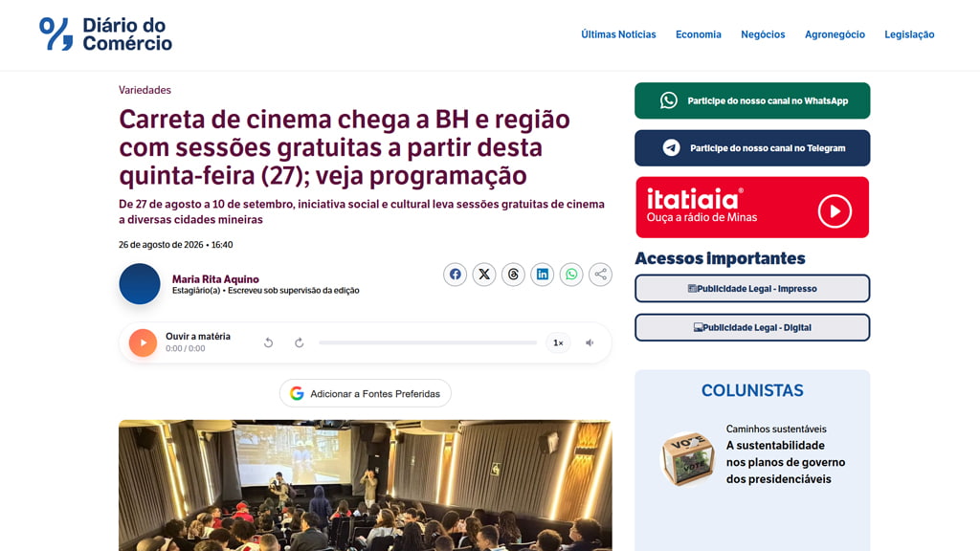The height and width of the screenshot is (551, 980).
Task: Share article on X
Action: pos(483,275)
